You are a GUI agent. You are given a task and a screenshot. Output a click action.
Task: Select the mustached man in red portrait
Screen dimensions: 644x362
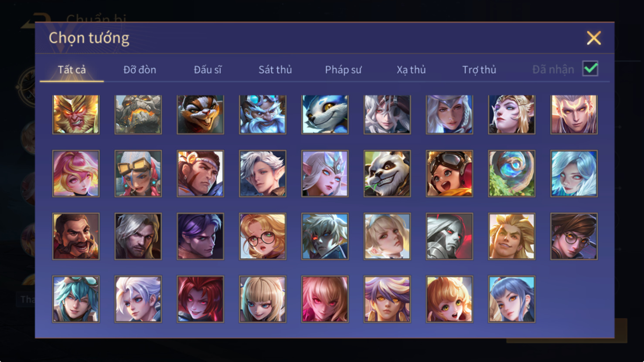(x=76, y=236)
